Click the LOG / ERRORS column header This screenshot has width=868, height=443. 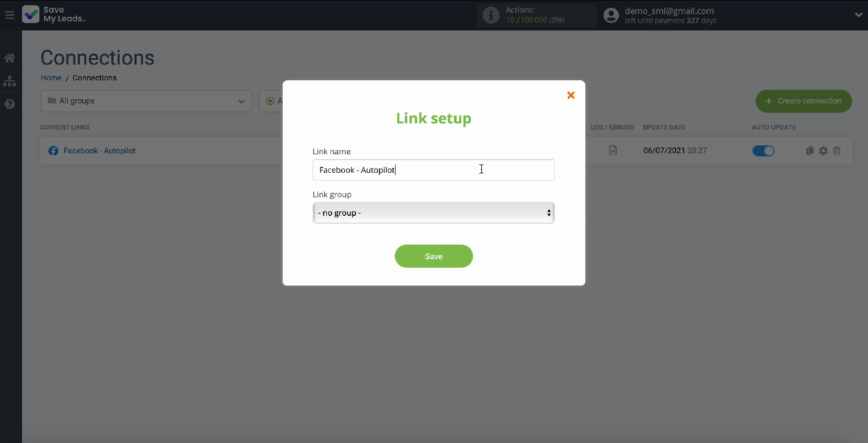click(x=612, y=128)
